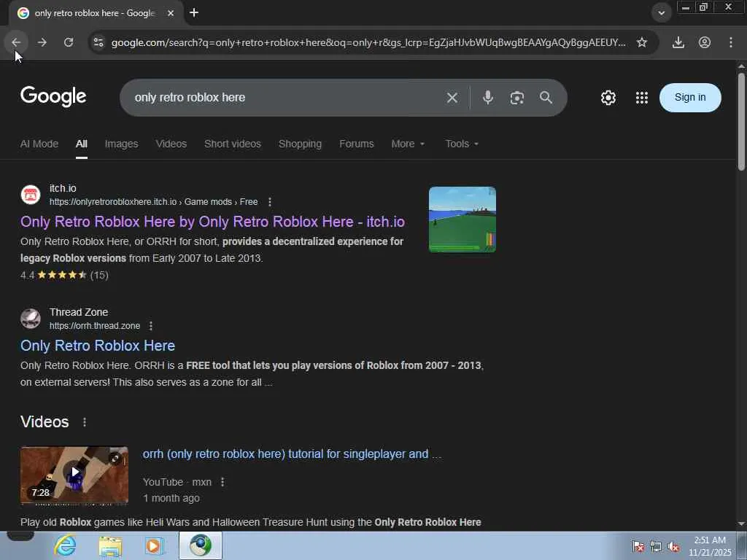This screenshot has height=560, width=747.
Task: Switch to Short videos tab
Action: pyautogui.click(x=233, y=144)
